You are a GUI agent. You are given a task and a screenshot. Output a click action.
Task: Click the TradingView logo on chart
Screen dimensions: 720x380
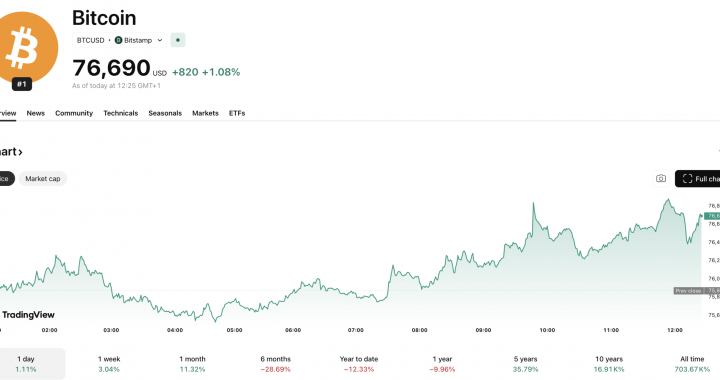click(x=28, y=315)
